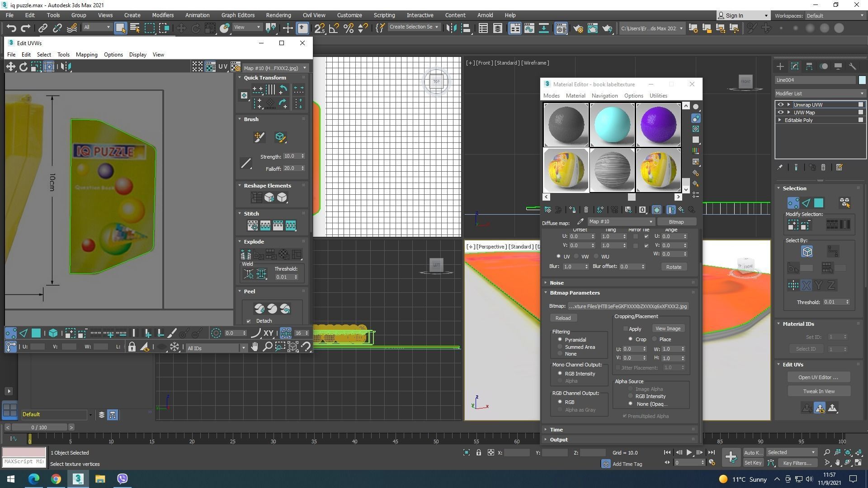Viewport: 868px width, 488px height.
Task: Open the Workspaces Default dropdown
Action: (x=835, y=15)
